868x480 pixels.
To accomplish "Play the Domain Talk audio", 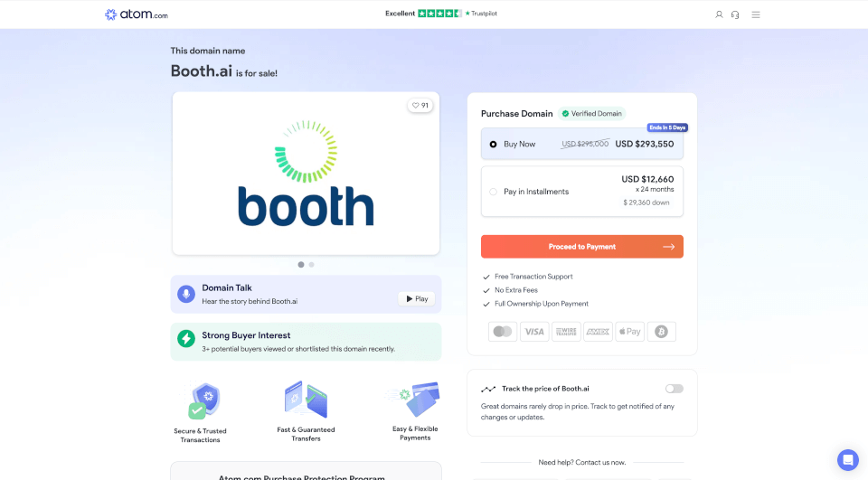I will pos(417,299).
